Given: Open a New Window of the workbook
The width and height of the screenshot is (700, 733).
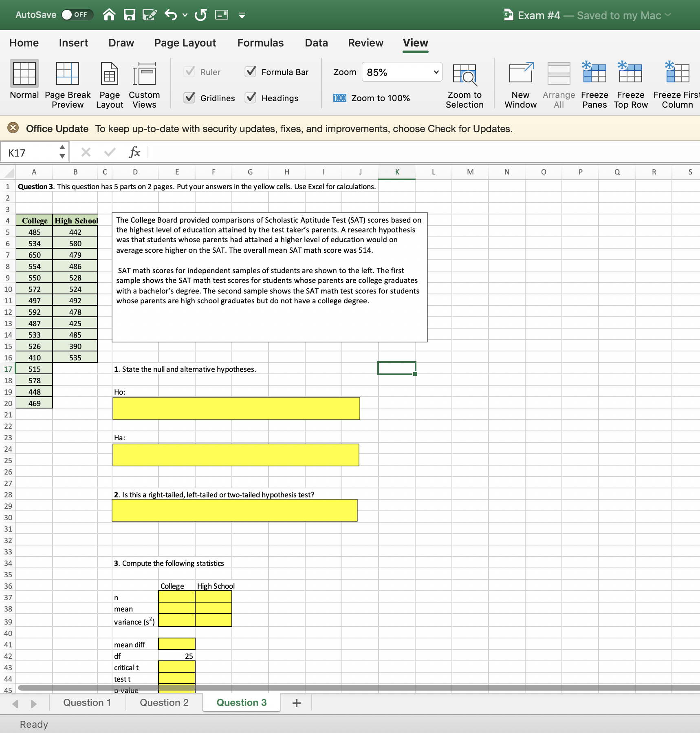Looking at the screenshot, I should pos(520,82).
